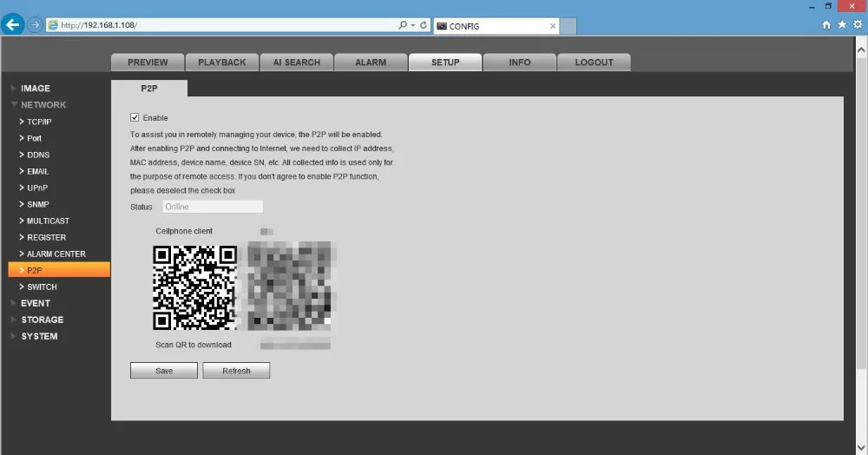Expand the STORAGE section in sidebar

click(42, 320)
